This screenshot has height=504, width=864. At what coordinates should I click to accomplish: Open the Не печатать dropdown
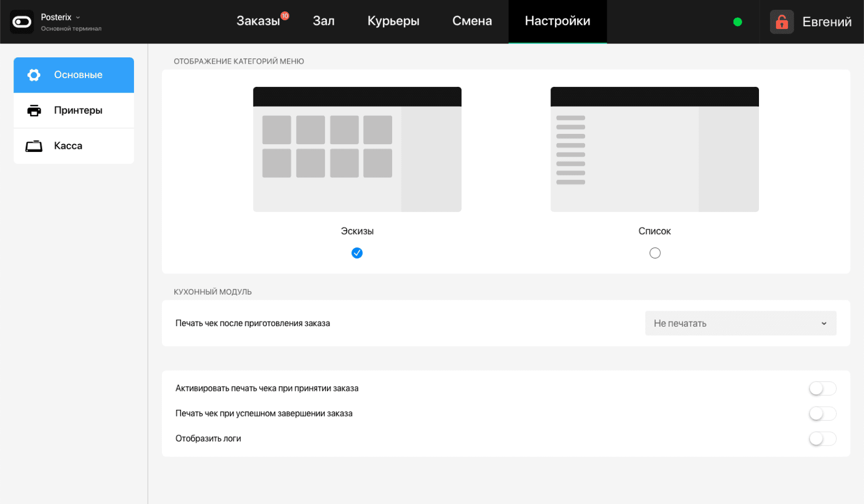click(x=740, y=323)
